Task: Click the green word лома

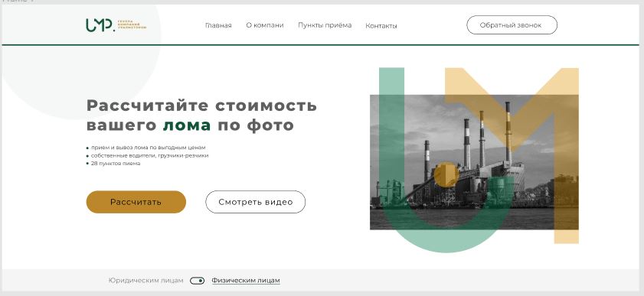Action: (x=187, y=125)
